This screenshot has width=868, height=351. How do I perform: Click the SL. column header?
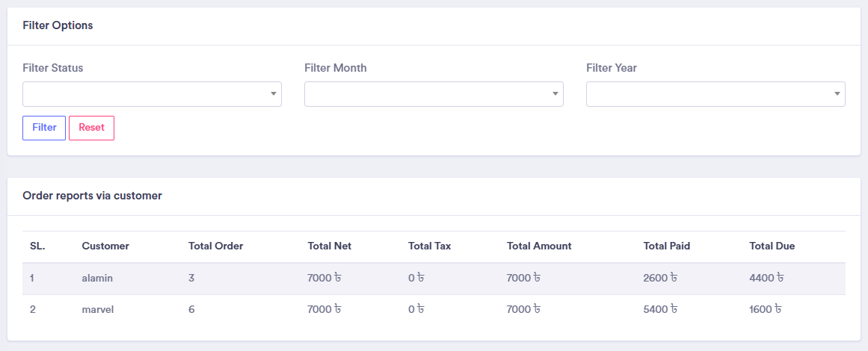[37, 246]
